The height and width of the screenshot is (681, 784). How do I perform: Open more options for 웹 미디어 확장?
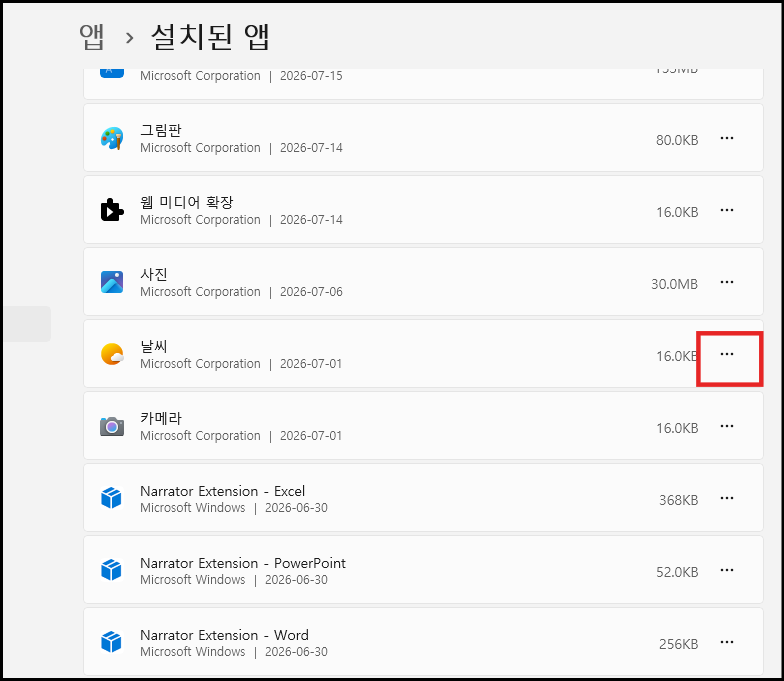(726, 210)
